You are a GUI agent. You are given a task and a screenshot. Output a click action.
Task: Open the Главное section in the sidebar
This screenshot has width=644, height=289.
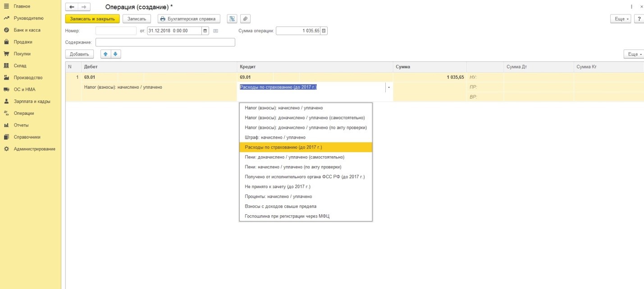click(x=22, y=6)
